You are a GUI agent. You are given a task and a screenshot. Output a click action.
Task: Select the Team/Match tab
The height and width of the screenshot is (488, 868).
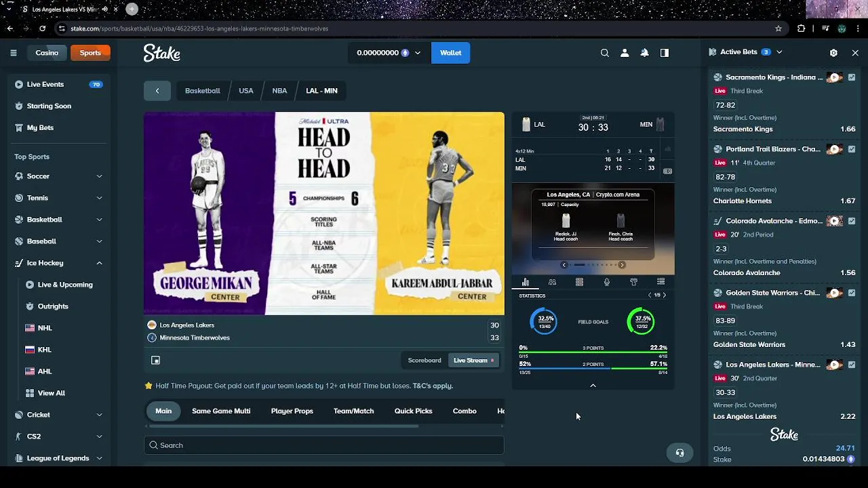(353, 411)
